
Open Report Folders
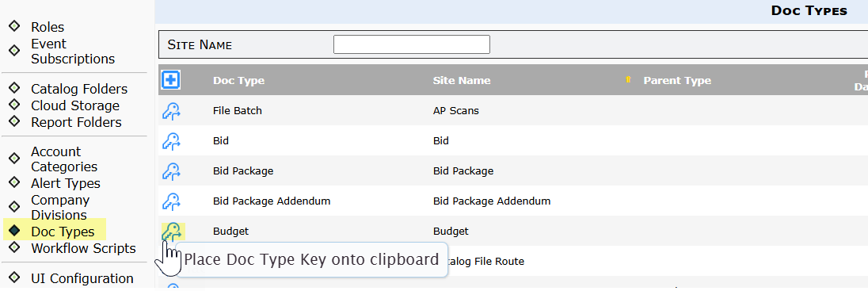tap(76, 122)
